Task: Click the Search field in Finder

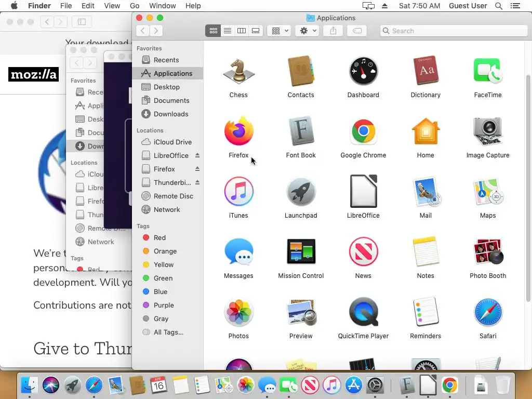Action: click(454, 31)
